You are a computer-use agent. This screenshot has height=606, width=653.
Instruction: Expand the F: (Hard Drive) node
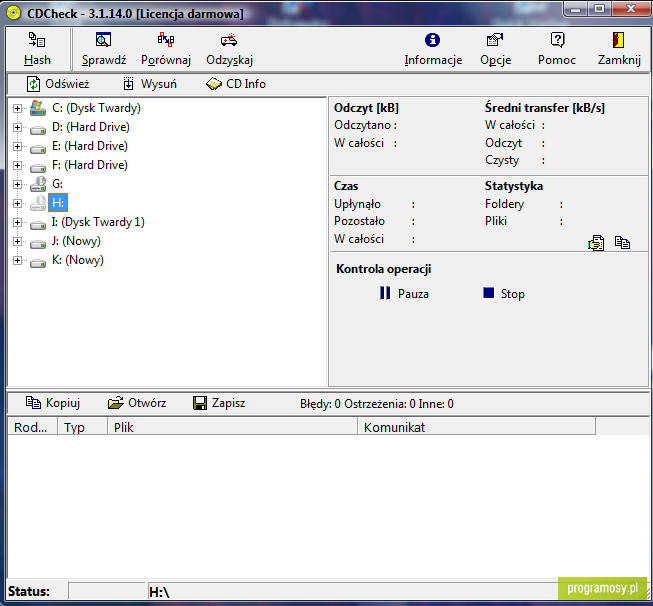pyautogui.click(x=17, y=165)
